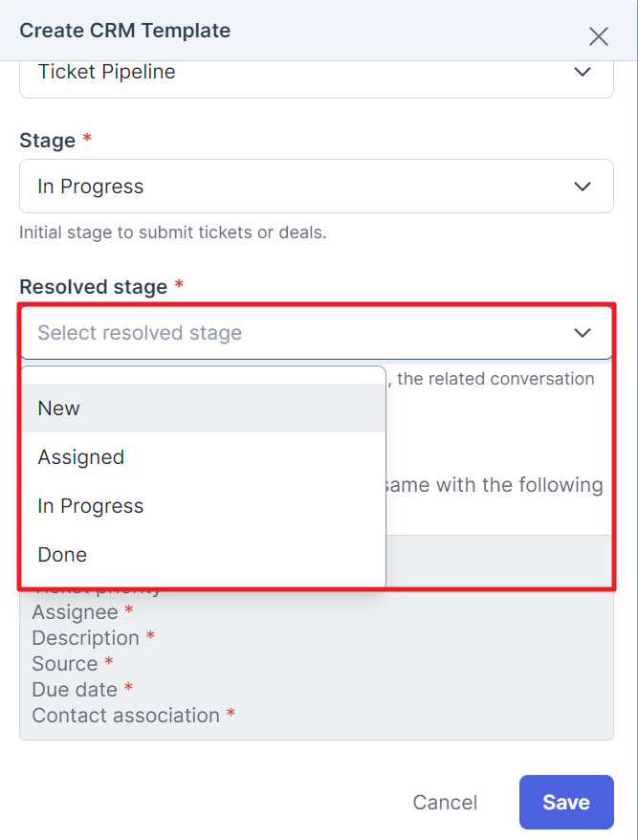The image size is (638, 840).
Task: Collapse the Select resolved stage dropdown
Action: pos(317,333)
